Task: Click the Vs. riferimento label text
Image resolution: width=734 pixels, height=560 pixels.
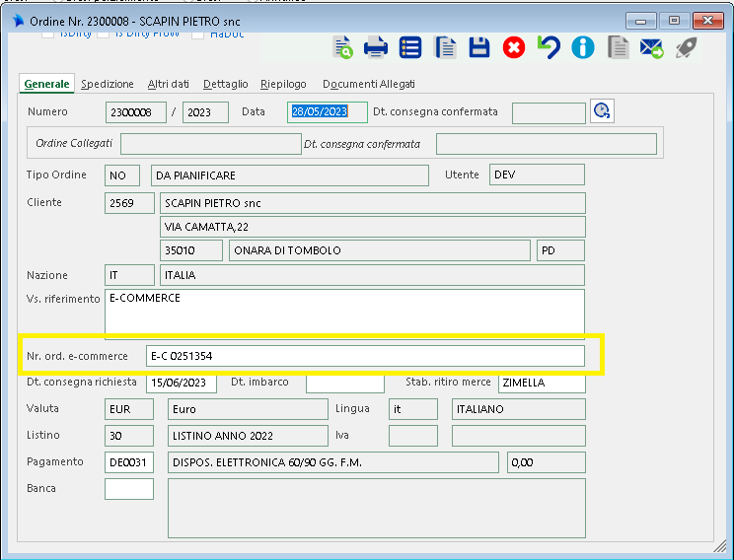Action: [63, 299]
